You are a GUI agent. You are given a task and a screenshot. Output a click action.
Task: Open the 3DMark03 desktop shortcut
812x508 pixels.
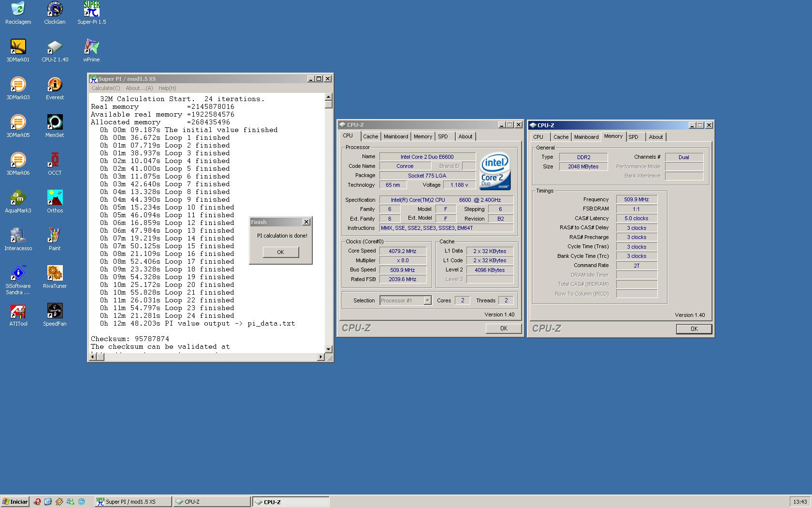(x=18, y=88)
